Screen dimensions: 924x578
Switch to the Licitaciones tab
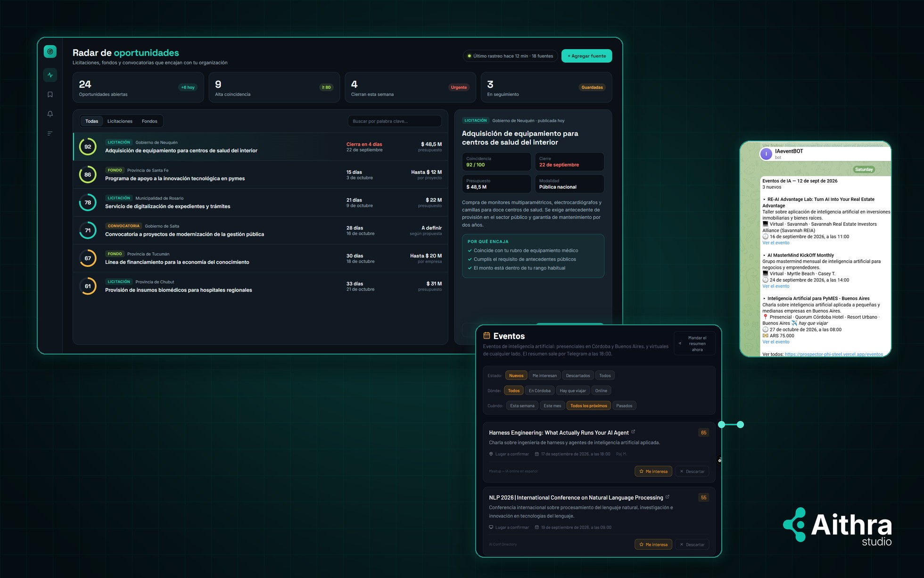[120, 121]
